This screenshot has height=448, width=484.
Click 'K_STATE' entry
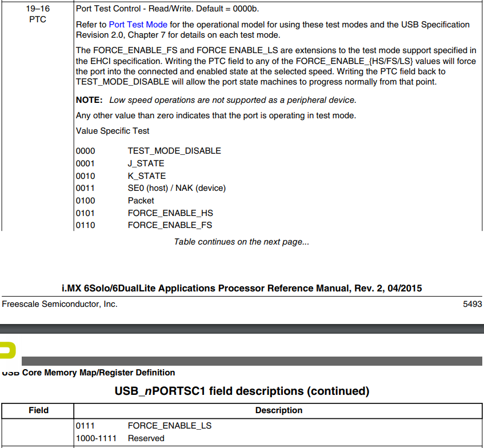pos(147,176)
